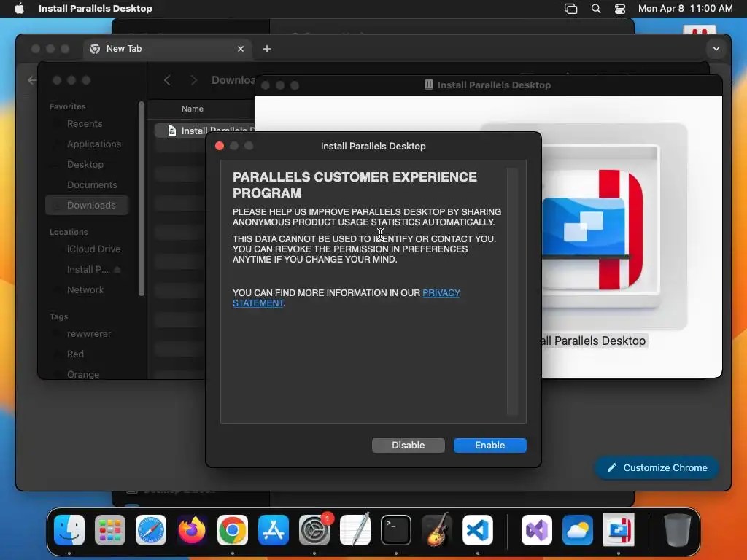Open Trash from the Dock

pos(677,530)
